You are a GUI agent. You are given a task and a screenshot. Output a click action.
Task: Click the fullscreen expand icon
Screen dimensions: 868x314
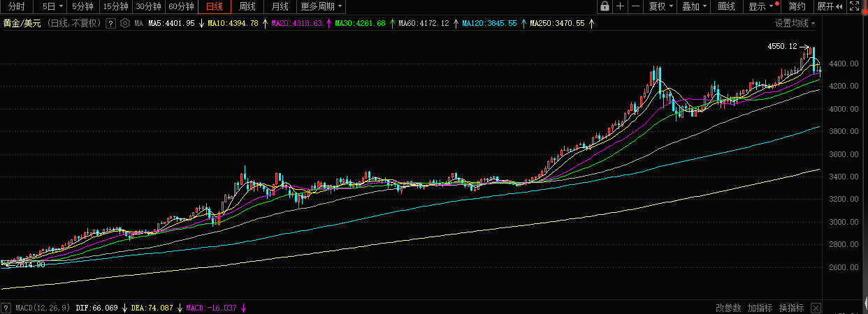[x=854, y=7]
